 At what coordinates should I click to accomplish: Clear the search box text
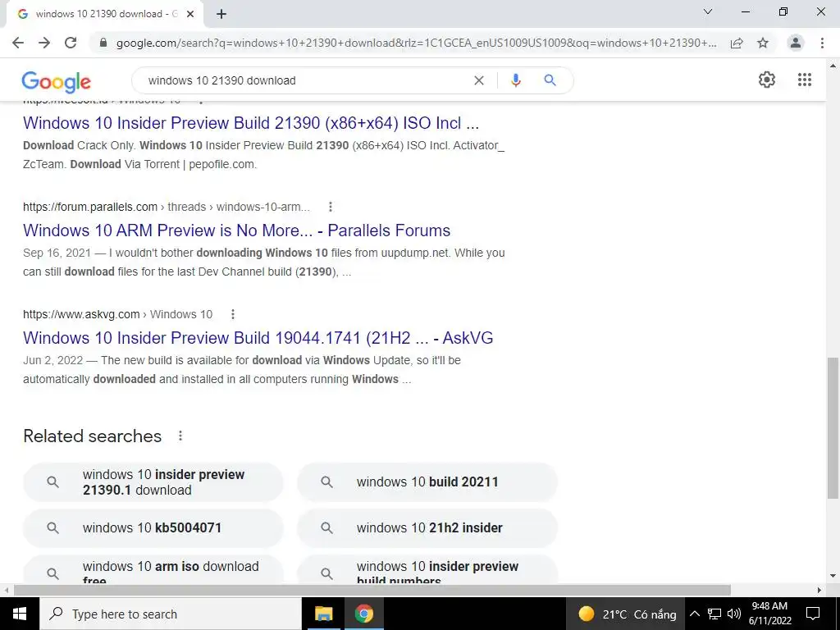(x=479, y=80)
